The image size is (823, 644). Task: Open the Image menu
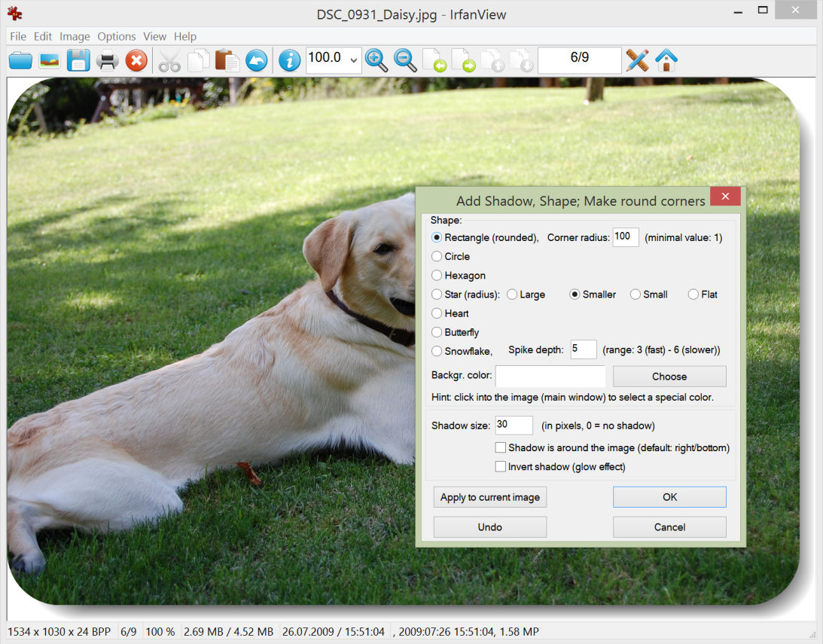point(75,36)
